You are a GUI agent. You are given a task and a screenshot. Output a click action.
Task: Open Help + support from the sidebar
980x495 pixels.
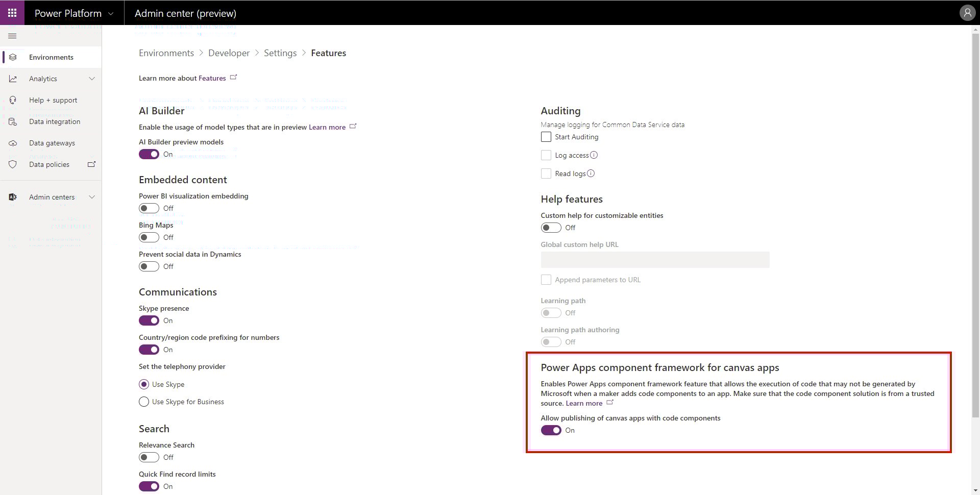[x=53, y=100]
